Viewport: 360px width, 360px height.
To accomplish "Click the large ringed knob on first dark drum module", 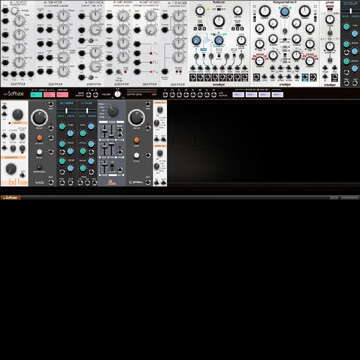I will coord(40,118).
